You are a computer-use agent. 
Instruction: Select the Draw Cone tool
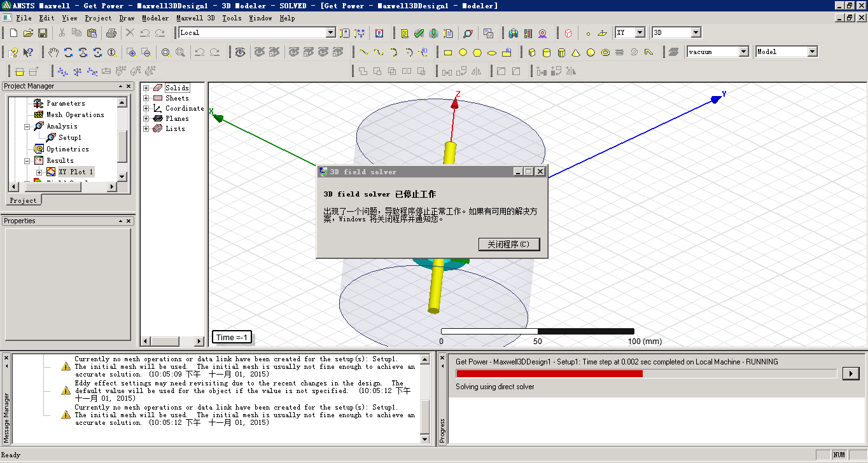point(576,53)
